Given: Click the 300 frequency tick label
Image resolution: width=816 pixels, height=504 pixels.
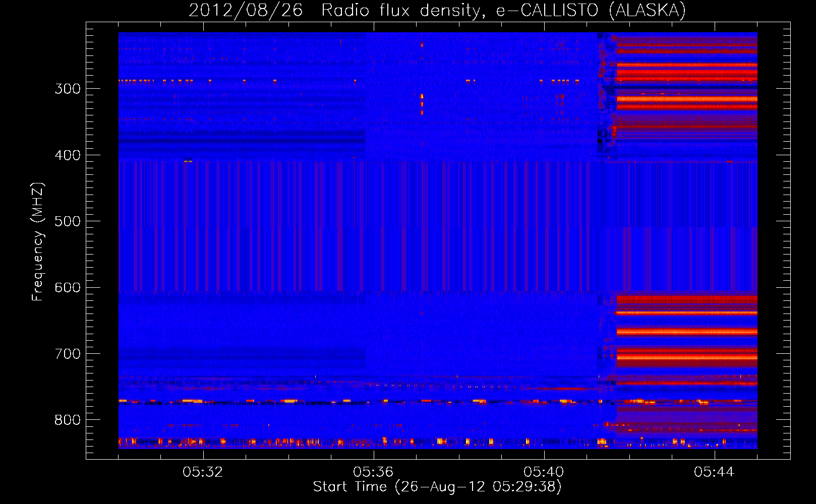Looking at the screenshot, I should coord(68,89).
